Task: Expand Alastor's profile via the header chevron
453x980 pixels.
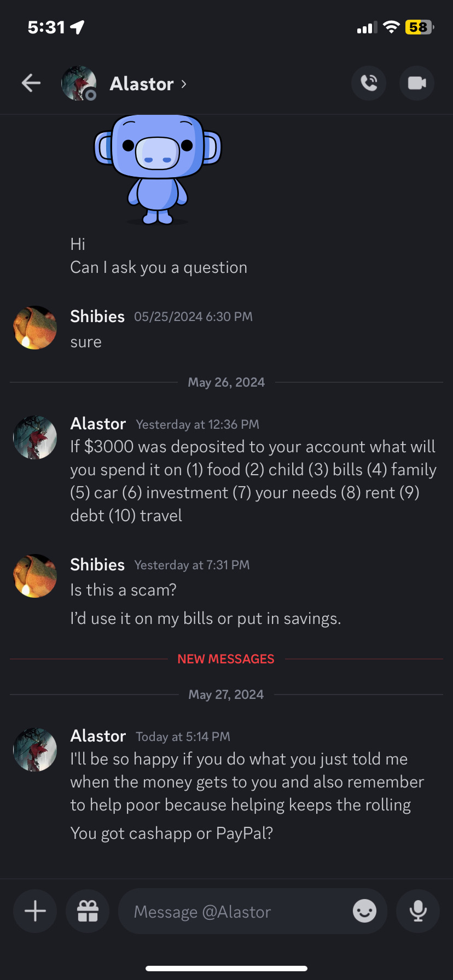Action: coord(184,84)
